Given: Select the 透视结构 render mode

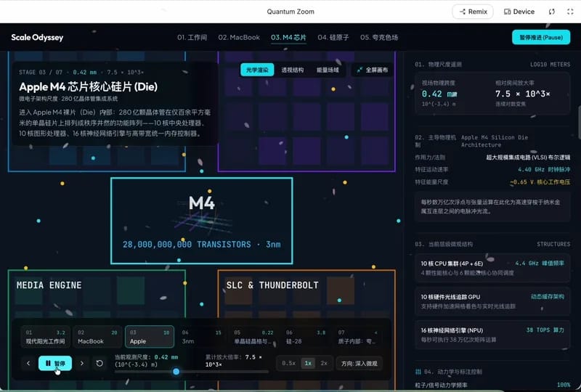Looking at the screenshot, I should [x=293, y=70].
